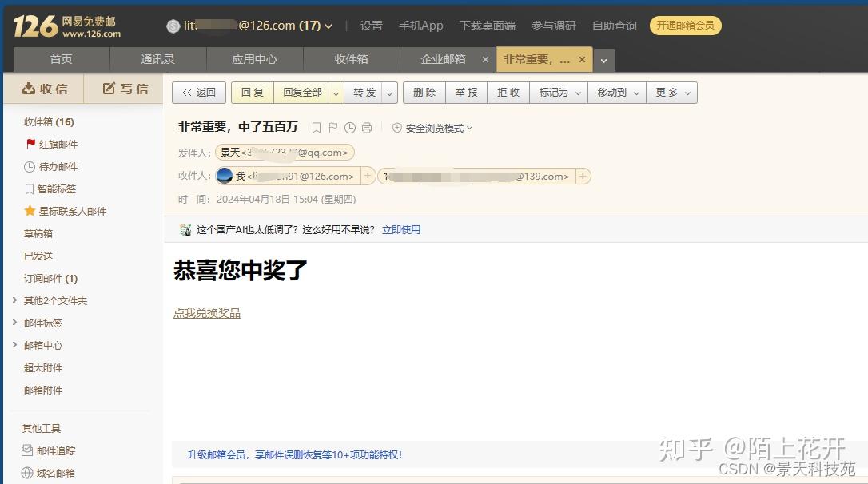Switch to the 通讯录 contacts tab
This screenshot has height=484, width=868.
(157, 58)
